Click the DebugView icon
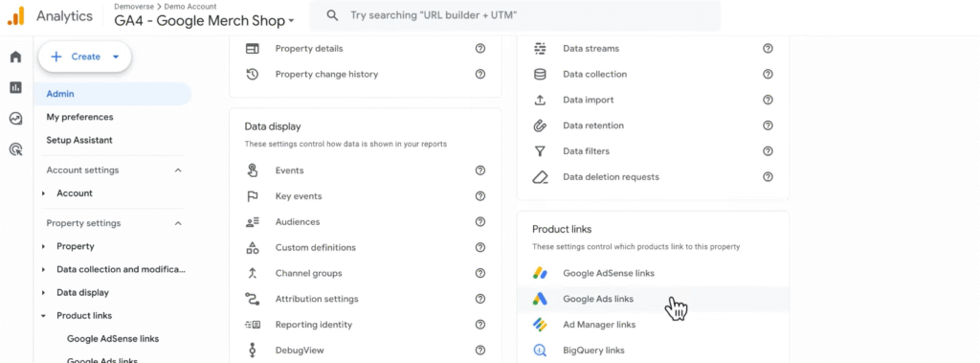The height and width of the screenshot is (363, 980). [252, 350]
